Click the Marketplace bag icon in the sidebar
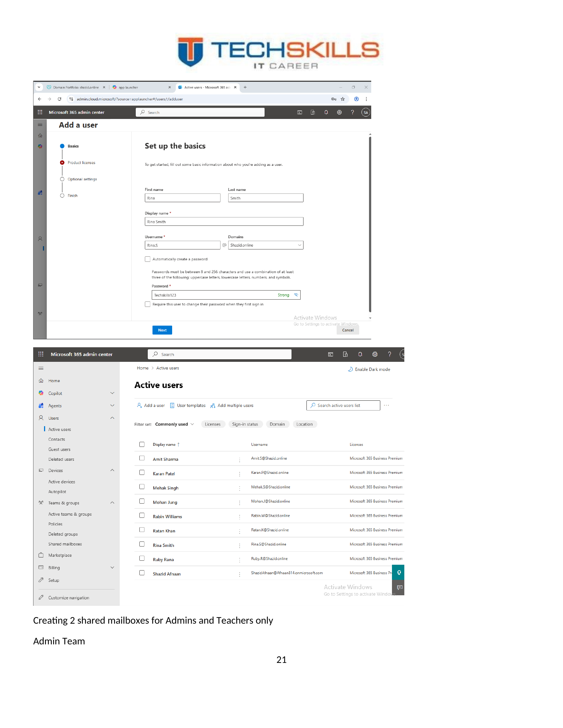 coord(41,555)
